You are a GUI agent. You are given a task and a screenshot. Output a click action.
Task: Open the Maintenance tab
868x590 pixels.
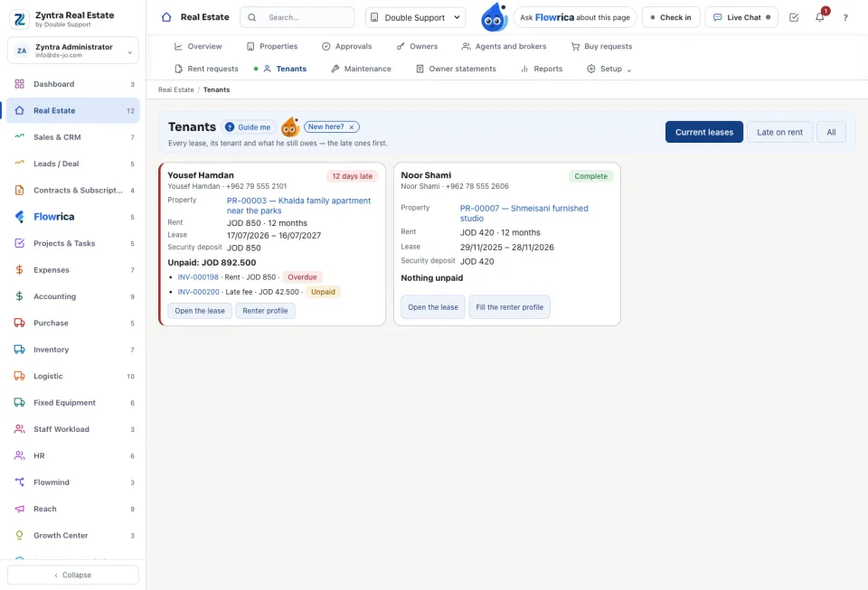[x=361, y=69]
